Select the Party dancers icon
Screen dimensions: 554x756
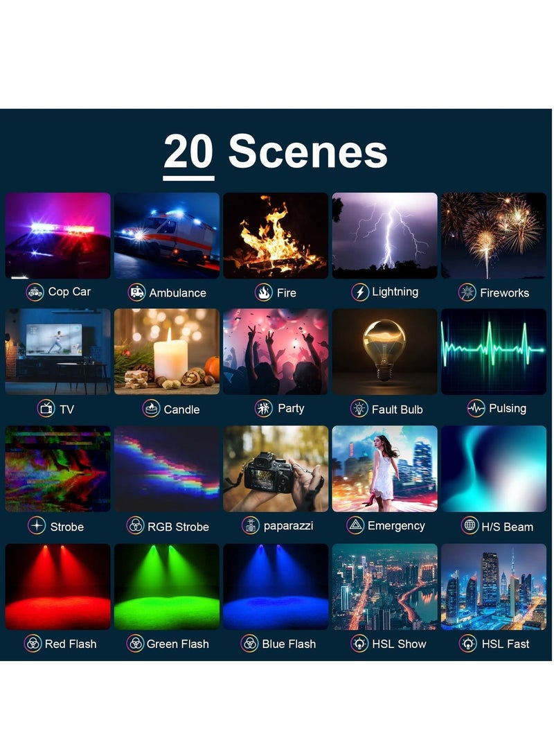[264, 409]
